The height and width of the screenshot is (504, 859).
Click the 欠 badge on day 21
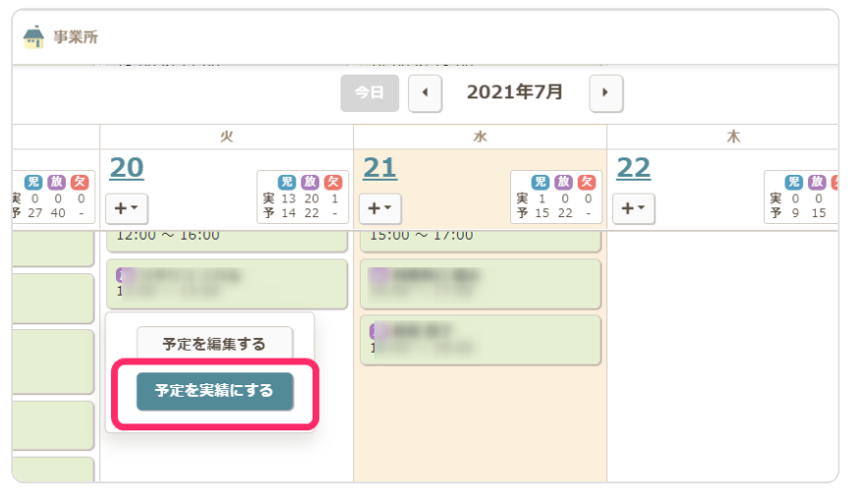(587, 182)
